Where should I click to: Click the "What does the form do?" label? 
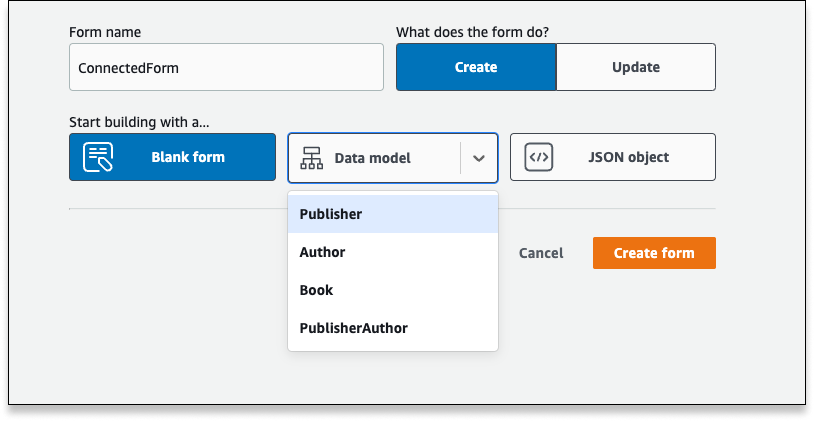tap(472, 32)
